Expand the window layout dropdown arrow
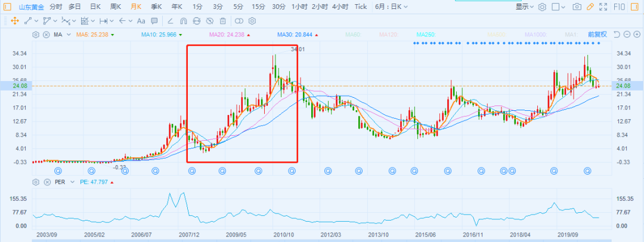The image size is (644, 242). (x=563, y=7)
